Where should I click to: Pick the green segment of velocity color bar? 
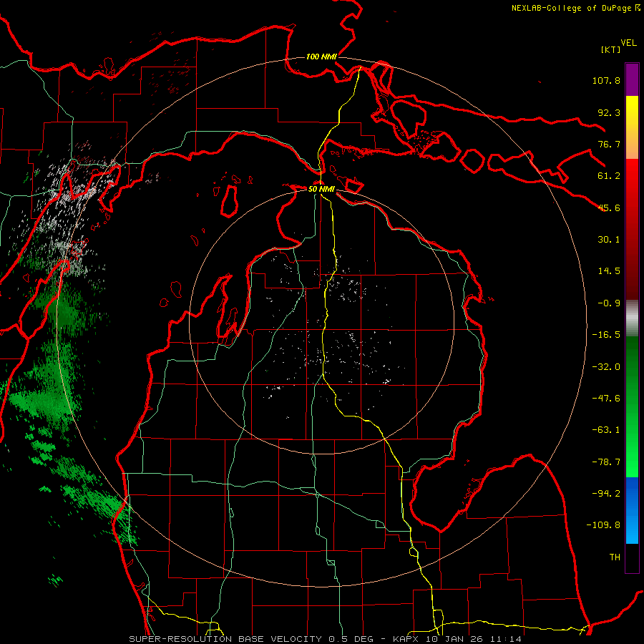(632, 406)
